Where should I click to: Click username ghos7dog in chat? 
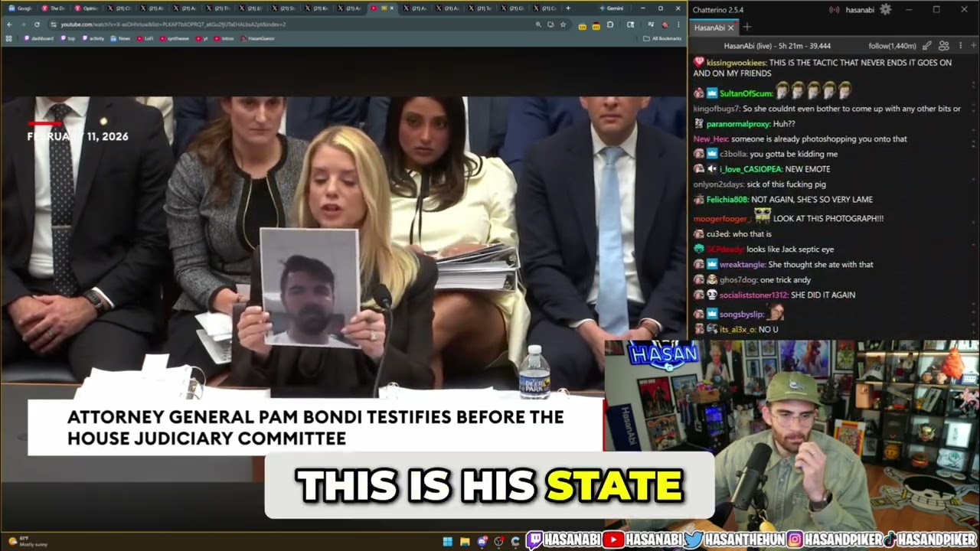pos(738,279)
